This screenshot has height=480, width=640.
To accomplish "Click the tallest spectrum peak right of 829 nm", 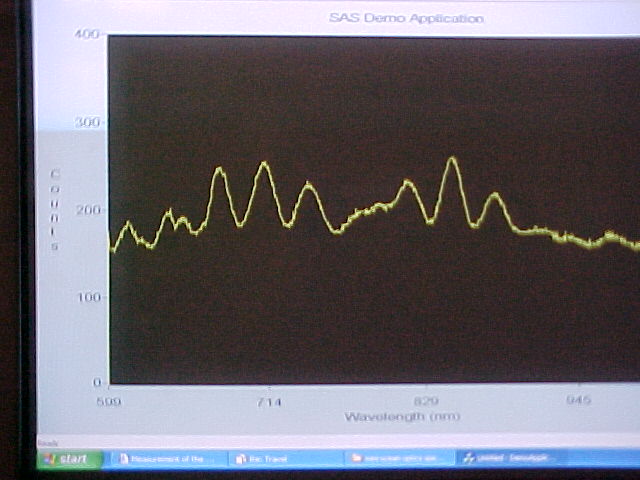I will click(452, 159).
